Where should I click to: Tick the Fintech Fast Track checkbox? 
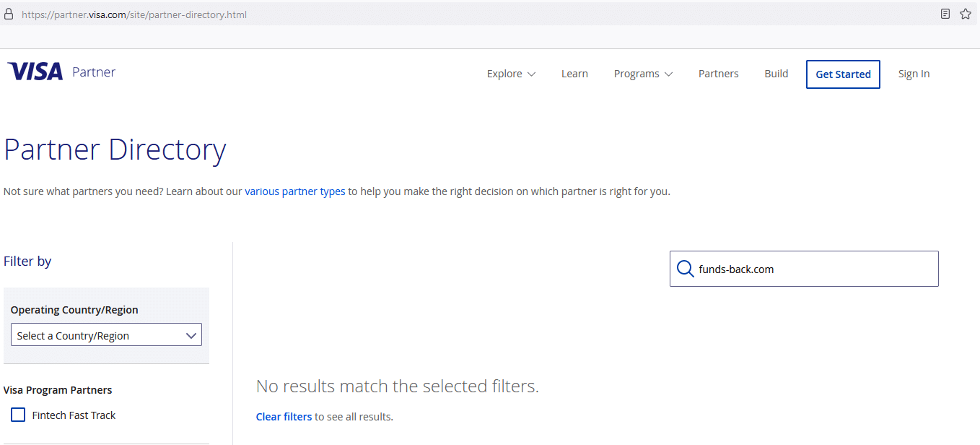18,415
